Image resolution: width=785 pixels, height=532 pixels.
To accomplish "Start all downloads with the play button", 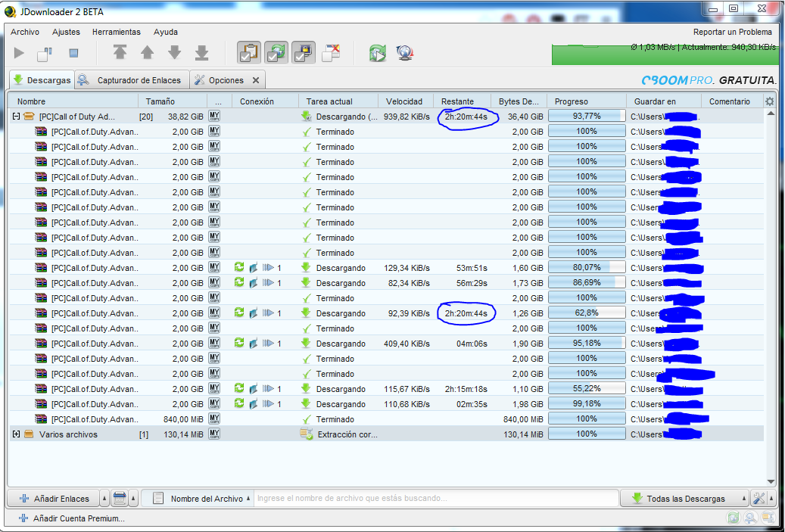I will coord(19,52).
